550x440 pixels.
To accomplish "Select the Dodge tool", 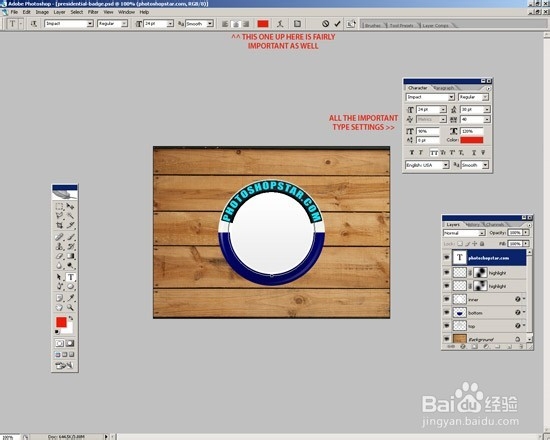I will (x=71, y=265).
